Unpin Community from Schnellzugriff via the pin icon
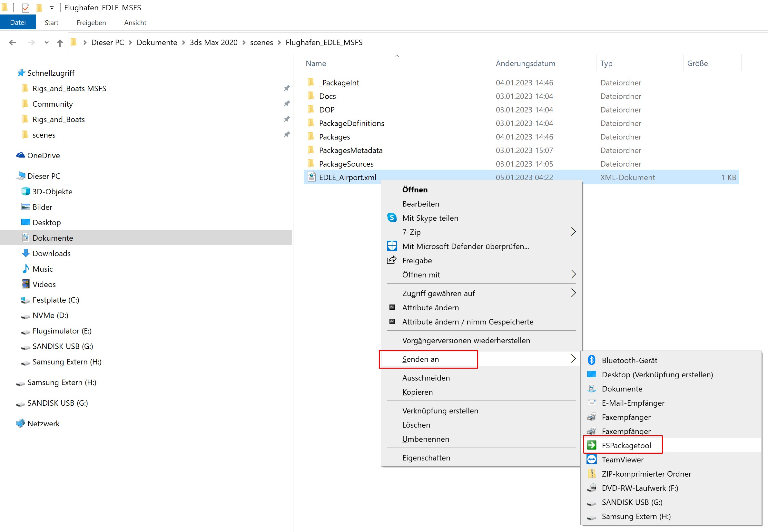This screenshot has width=768, height=532. 286,104
